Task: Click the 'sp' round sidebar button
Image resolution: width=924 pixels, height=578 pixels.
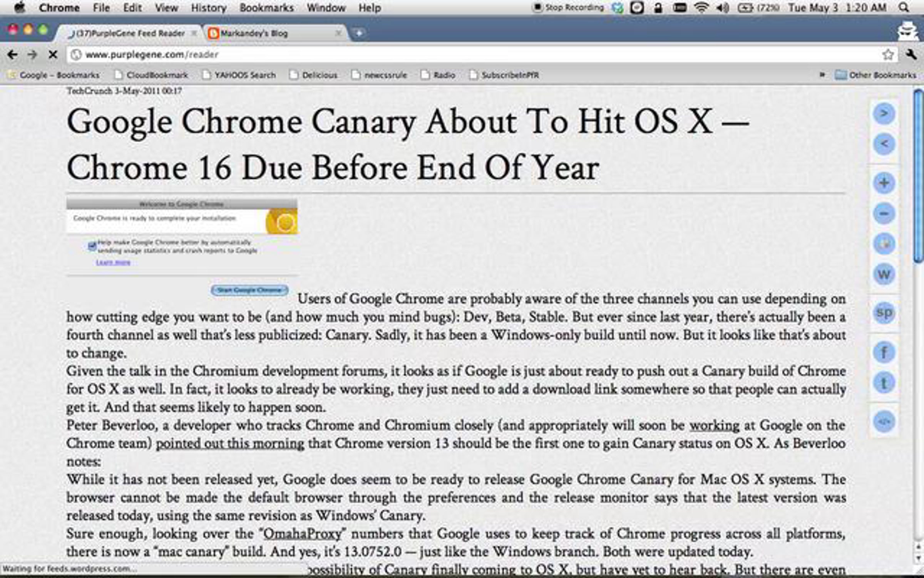Action: point(884,313)
